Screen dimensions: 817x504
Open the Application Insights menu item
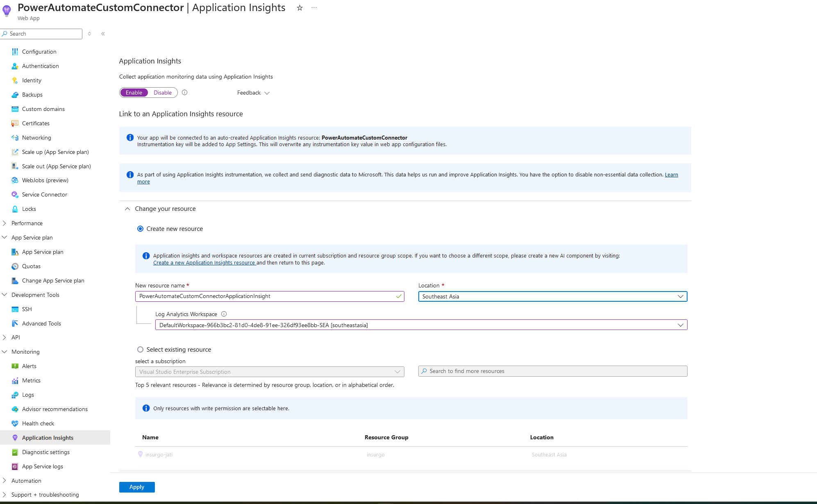point(55,438)
